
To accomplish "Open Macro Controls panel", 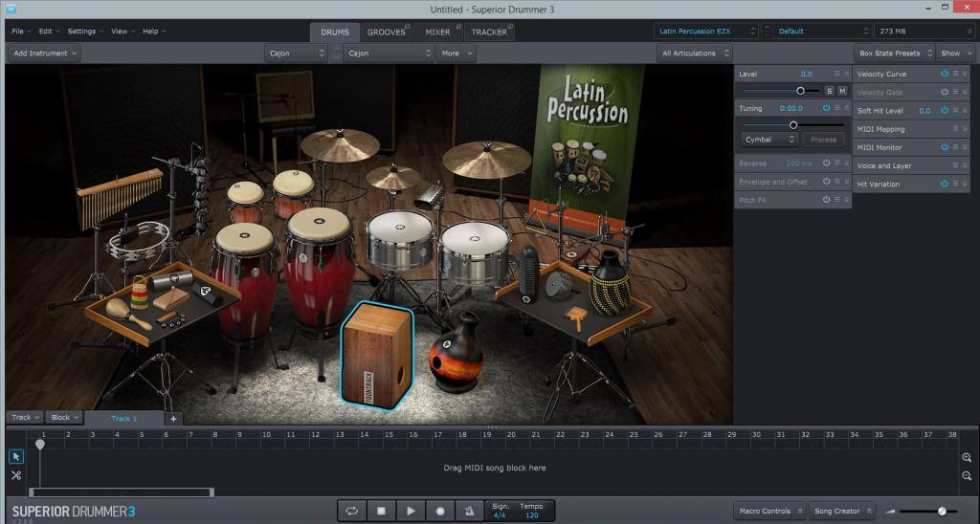I will pyautogui.click(x=769, y=511).
